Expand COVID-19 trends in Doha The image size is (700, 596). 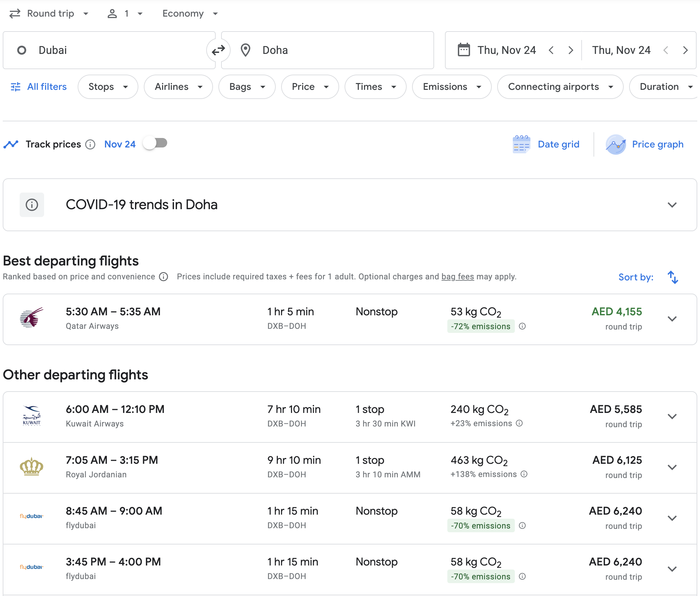click(672, 205)
